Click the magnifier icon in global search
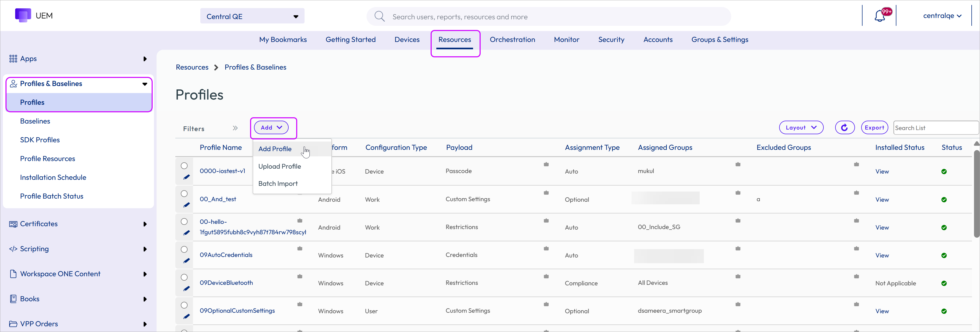Viewport: 980px width, 332px height. [x=379, y=16]
